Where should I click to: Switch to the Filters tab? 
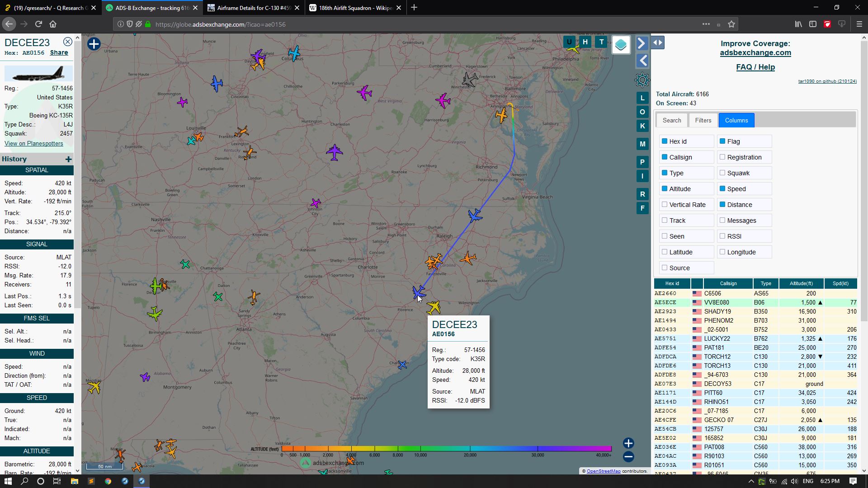click(x=703, y=120)
